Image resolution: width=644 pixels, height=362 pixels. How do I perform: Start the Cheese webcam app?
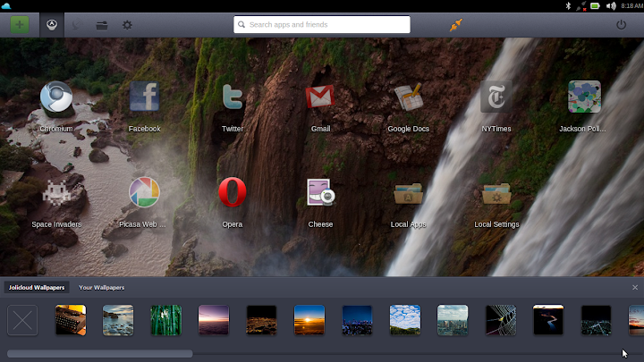(320, 193)
